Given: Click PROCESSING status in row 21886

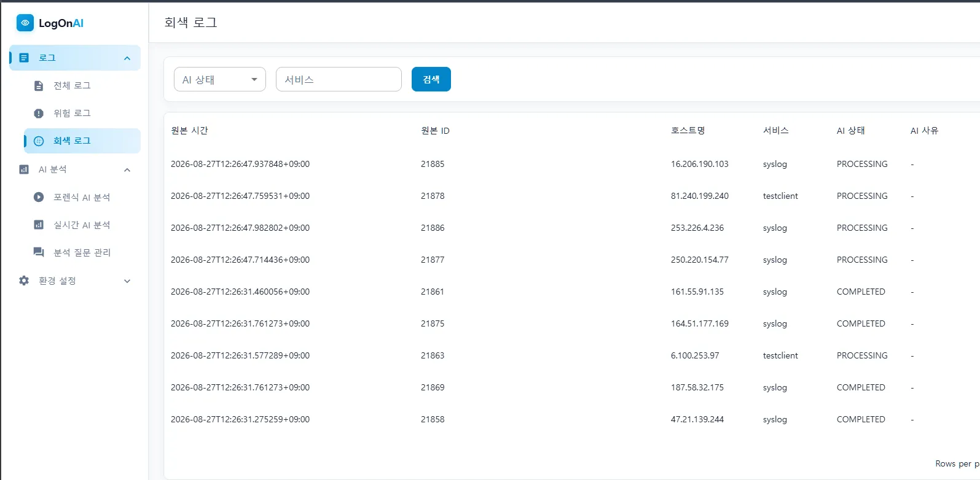Looking at the screenshot, I should (862, 228).
